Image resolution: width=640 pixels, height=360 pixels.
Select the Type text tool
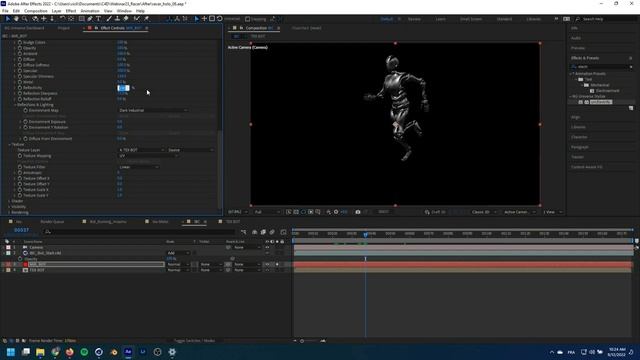tap(98, 19)
